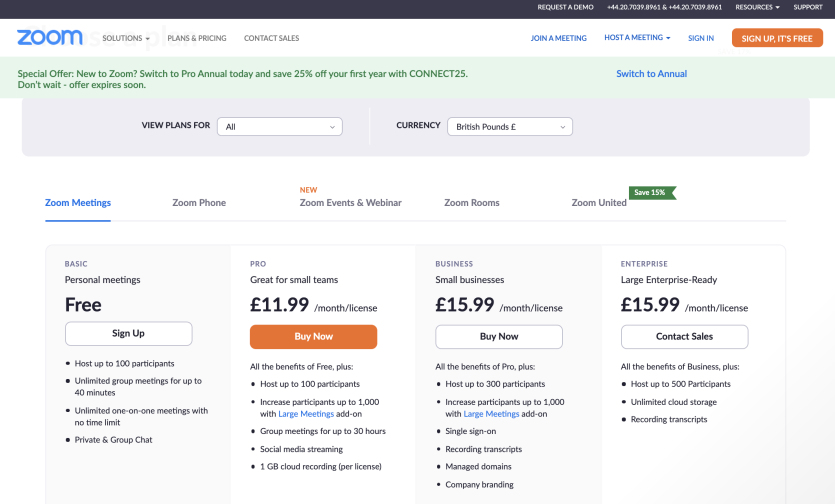Click 'Social media streaming' feature text

(301, 449)
